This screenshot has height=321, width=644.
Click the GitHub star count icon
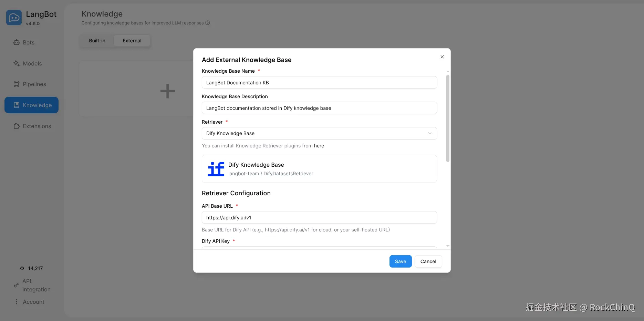click(x=22, y=268)
